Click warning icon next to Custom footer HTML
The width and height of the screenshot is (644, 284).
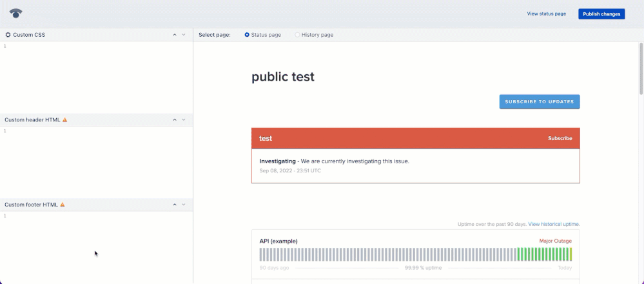[x=63, y=205]
